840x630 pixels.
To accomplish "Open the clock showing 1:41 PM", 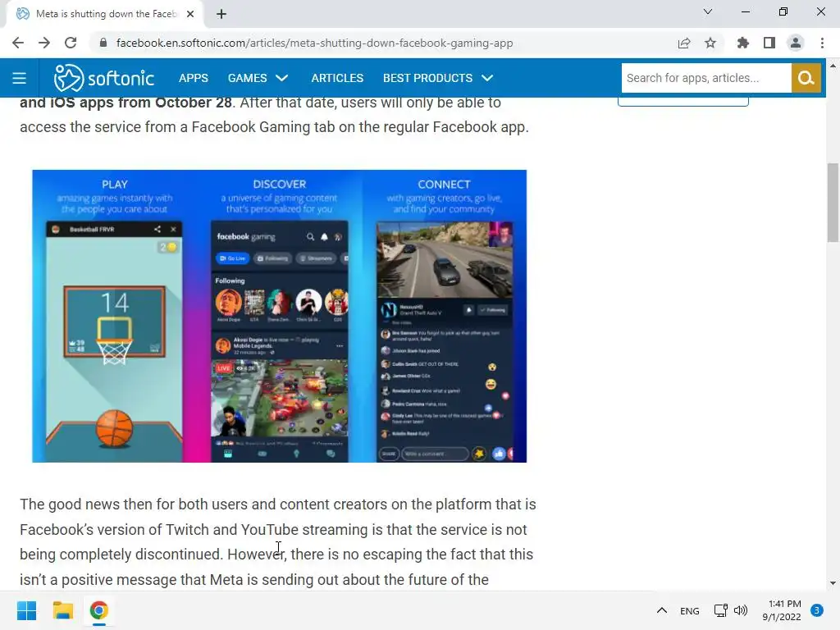I will (782, 610).
